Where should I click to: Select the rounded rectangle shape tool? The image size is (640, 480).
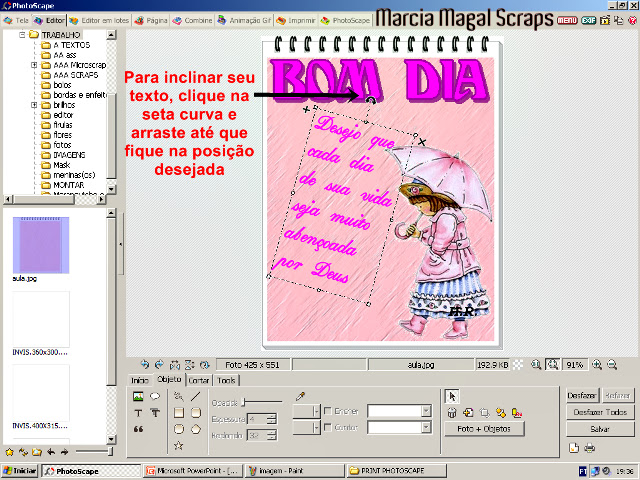point(196,413)
